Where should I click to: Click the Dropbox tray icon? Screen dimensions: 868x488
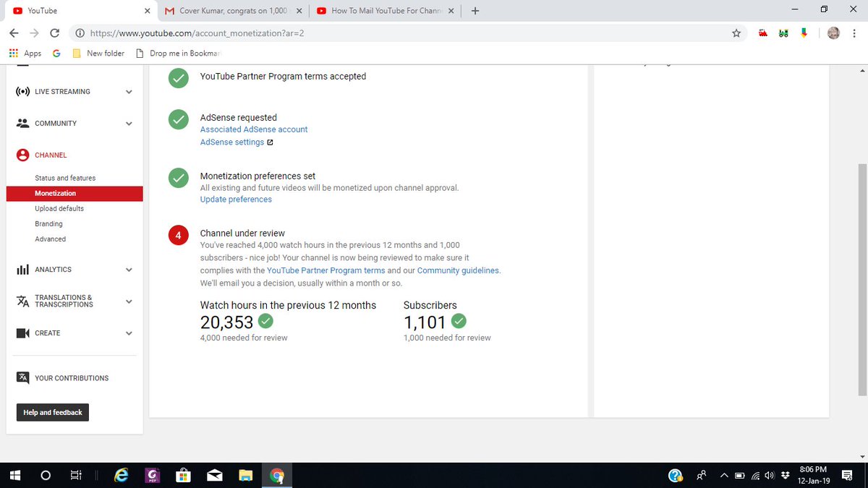click(x=784, y=476)
